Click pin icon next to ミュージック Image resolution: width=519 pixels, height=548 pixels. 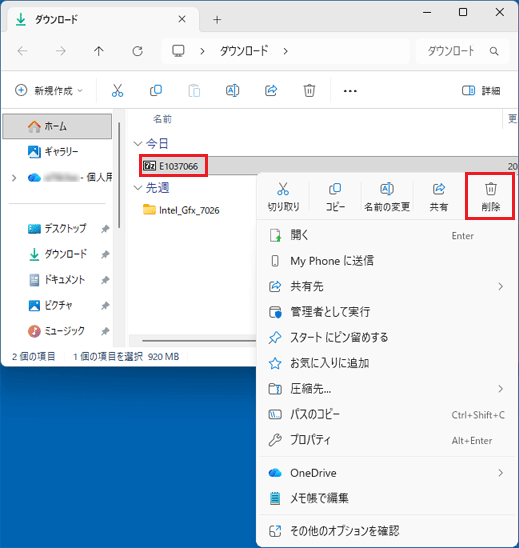pos(105,332)
